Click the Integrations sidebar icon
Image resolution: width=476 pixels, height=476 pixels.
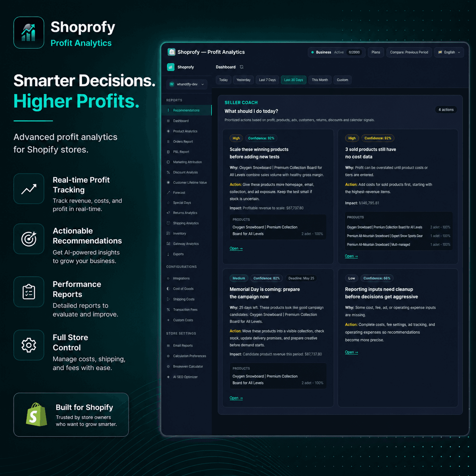point(168,279)
